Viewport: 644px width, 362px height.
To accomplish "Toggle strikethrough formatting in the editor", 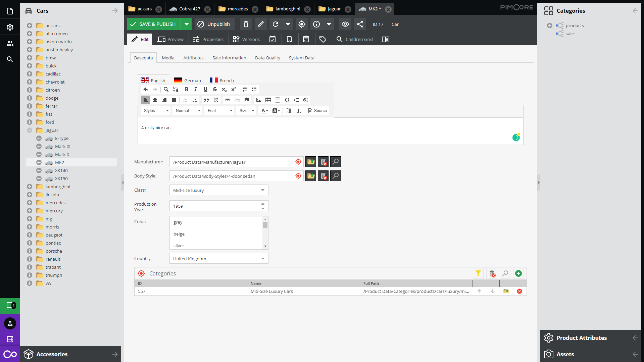I will coord(215,89).
